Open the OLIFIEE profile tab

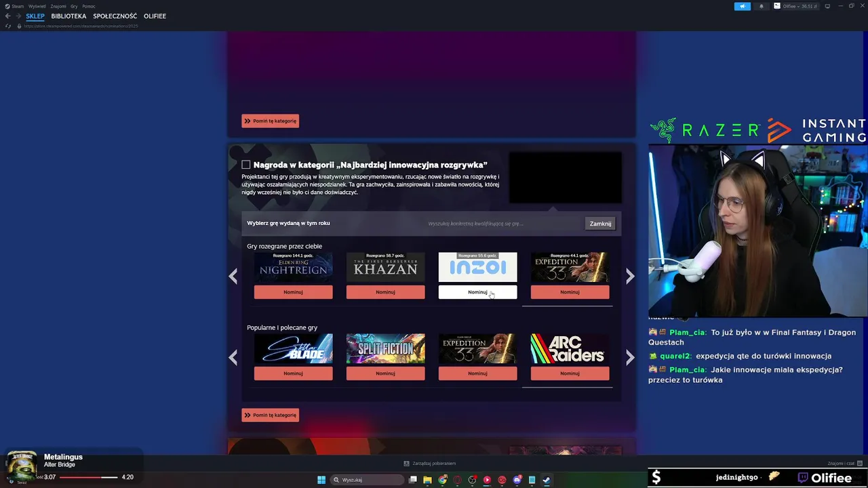point(155,16)
